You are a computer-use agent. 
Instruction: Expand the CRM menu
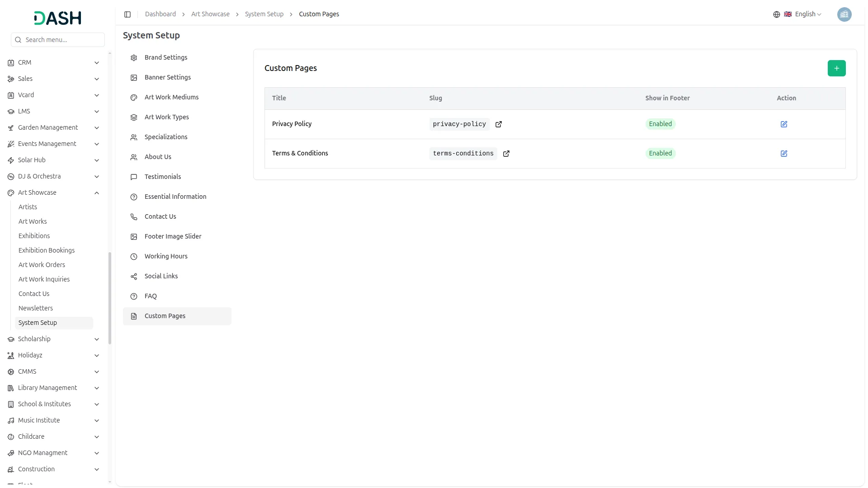coord(96,63)
